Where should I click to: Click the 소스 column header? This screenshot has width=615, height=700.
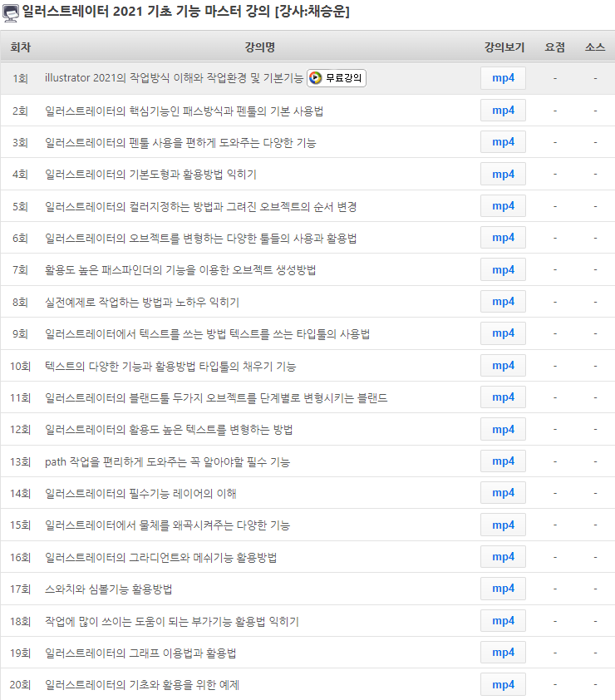tap(595, 47)
